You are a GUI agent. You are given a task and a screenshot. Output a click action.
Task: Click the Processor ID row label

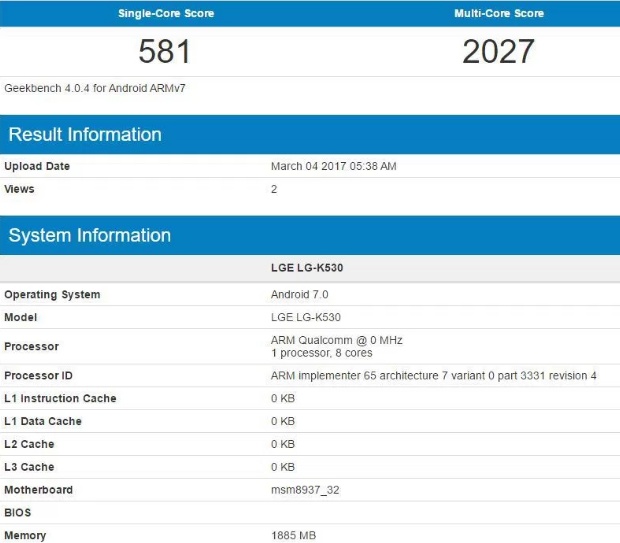tap(40, 376)
